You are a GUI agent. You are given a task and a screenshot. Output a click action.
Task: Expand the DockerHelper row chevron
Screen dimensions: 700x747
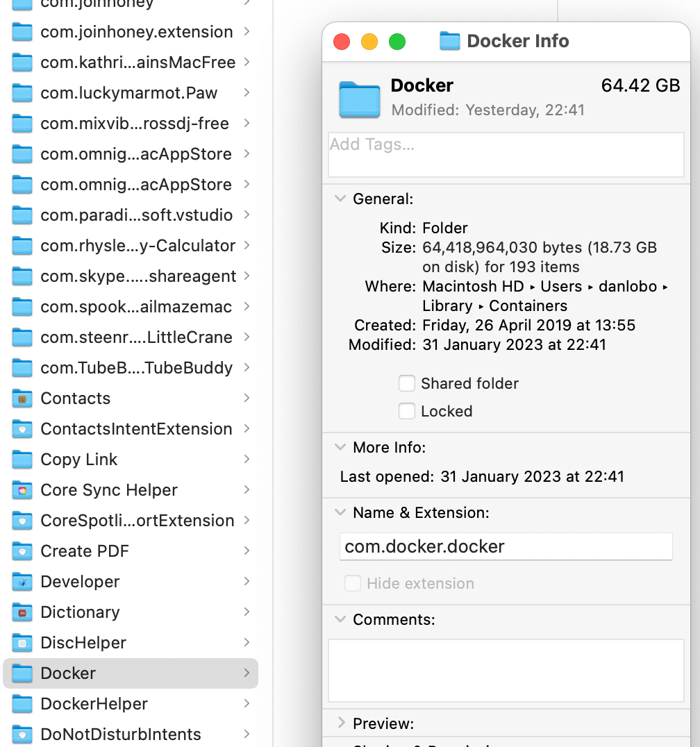tap(247, 703)
